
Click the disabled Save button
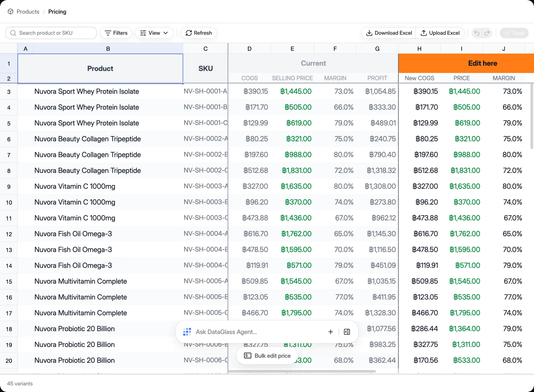(x=514, y=33)
